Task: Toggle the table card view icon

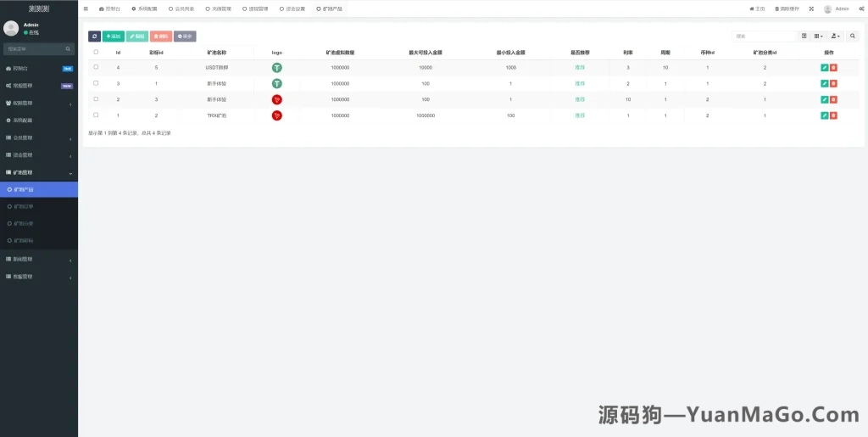Action: click(x=804, y=36)
